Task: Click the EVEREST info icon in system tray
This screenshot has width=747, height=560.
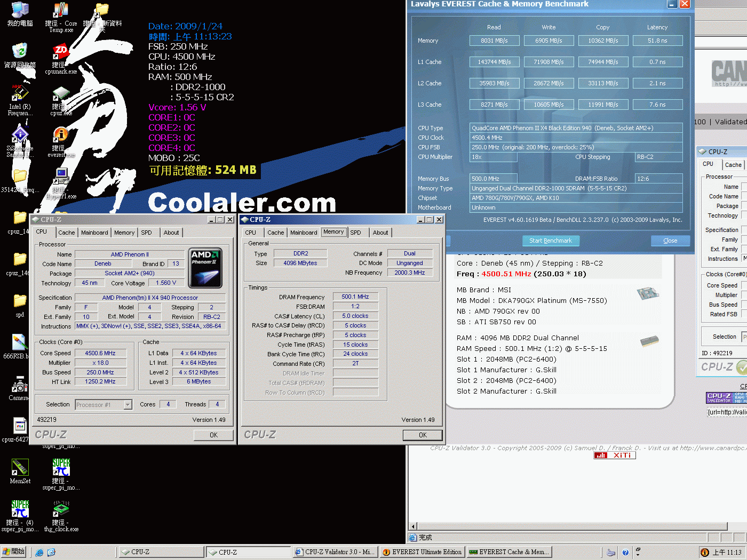Action: coord(705,553)
